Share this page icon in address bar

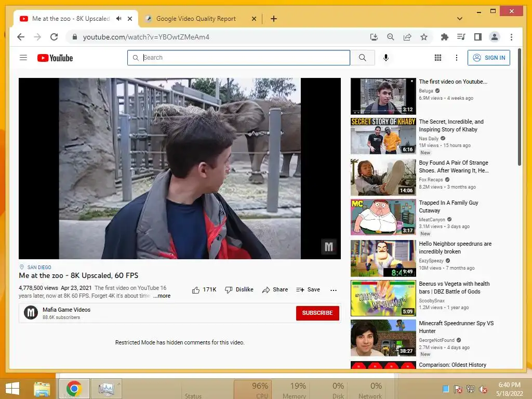[407, 37]
